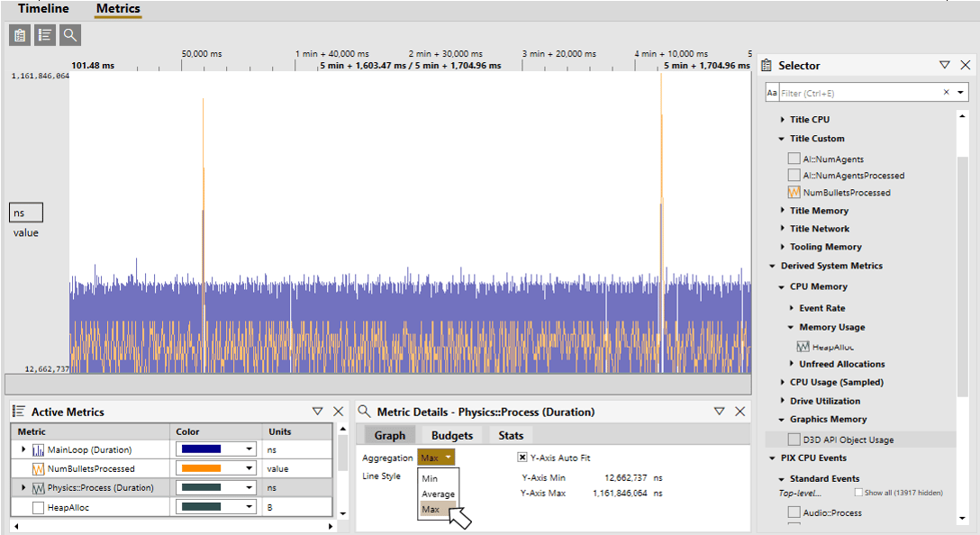Click Physics::Process (Duration) graph icon

point(38,488)
